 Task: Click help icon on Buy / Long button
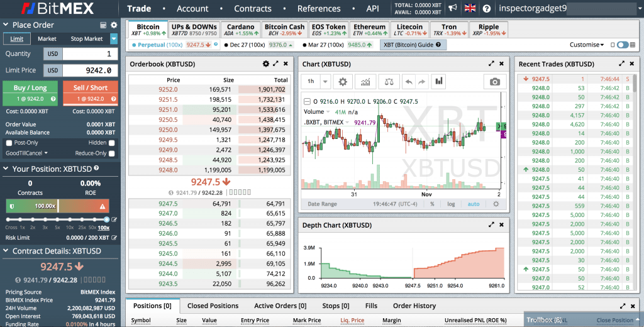point(53,99)
